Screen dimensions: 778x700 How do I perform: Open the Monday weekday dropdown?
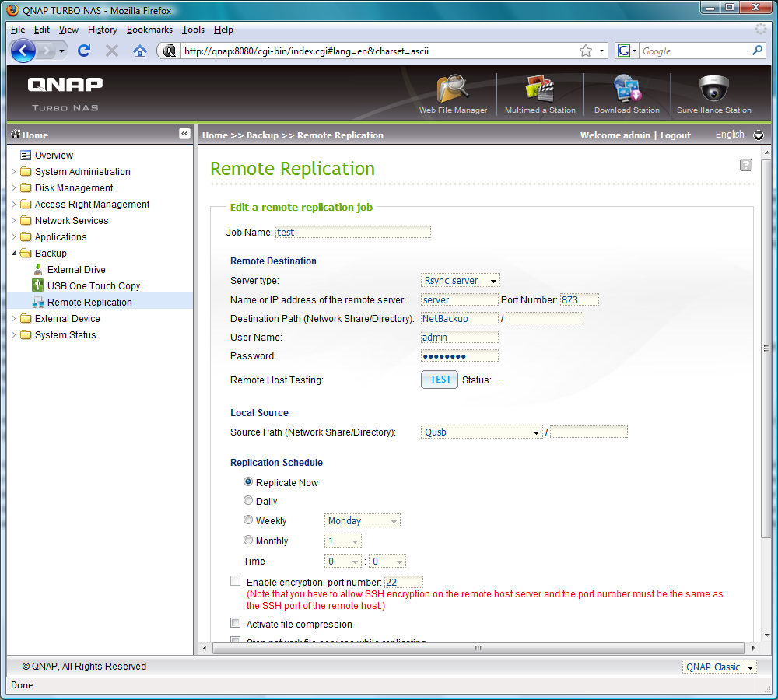coord(363,520)
